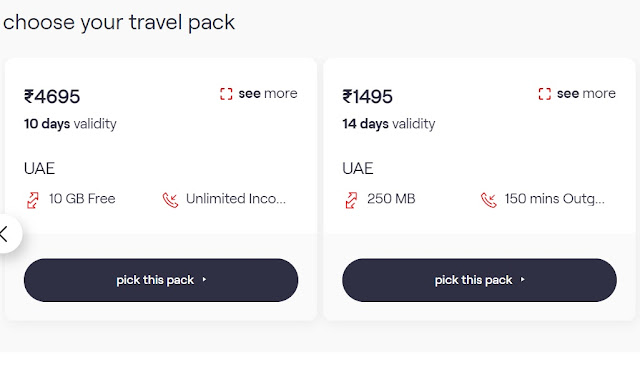The image size is (640, 375).
Task: Click expand icon on ₹4695 pack
Action: point(226,94)
